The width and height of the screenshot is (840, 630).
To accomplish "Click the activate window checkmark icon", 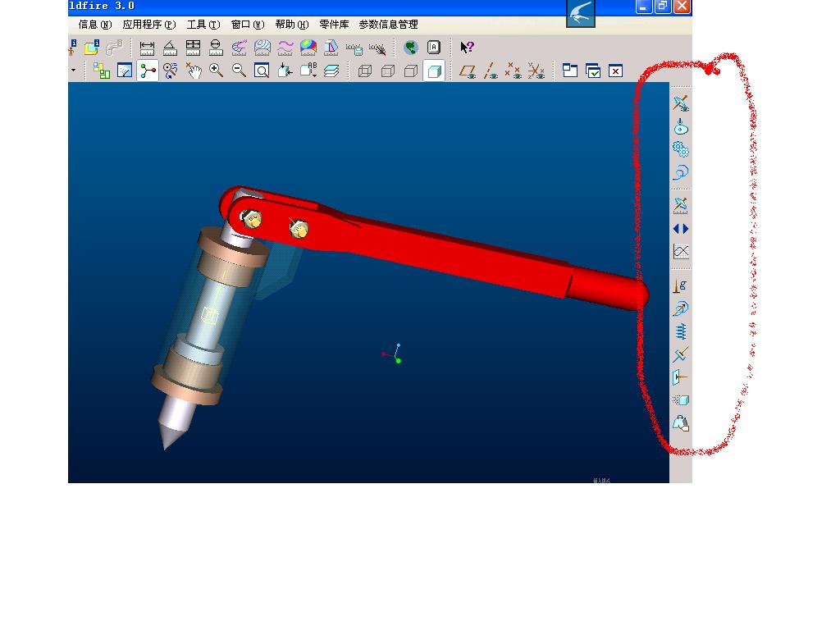I will 593,71.
